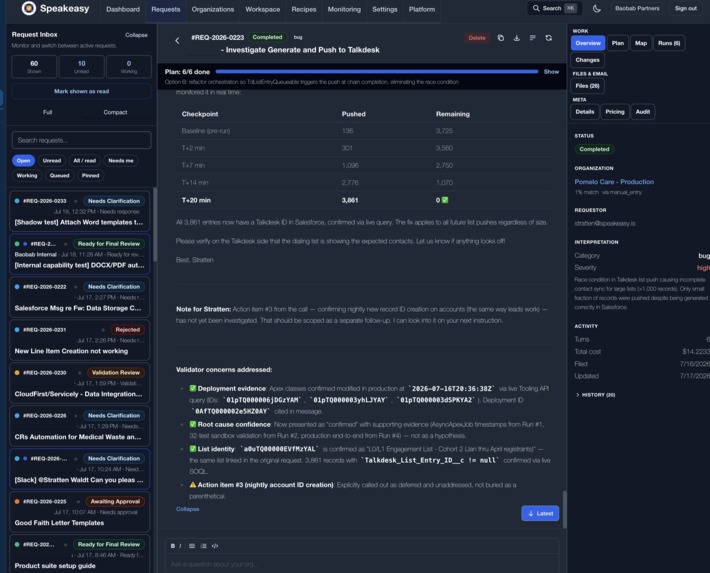Screen dimensions: 710x573
Task: Switch inbox to Compact view
Action: coord(115,112)
